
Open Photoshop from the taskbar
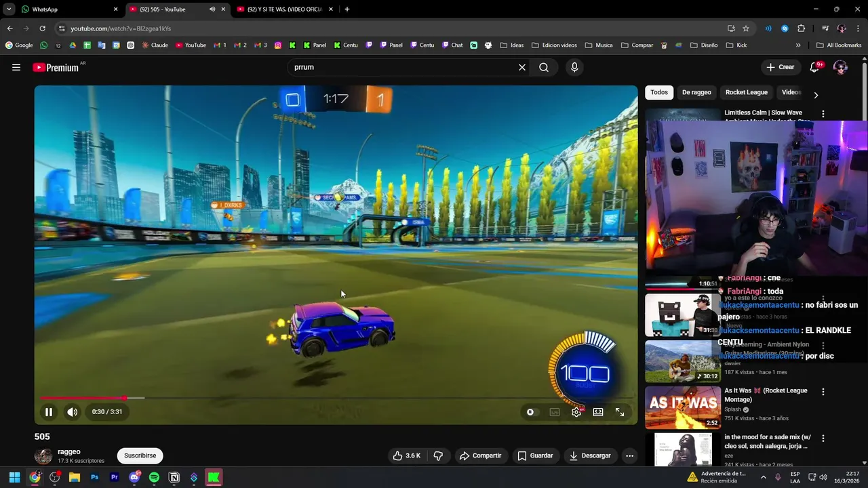(x=94, y=477)
